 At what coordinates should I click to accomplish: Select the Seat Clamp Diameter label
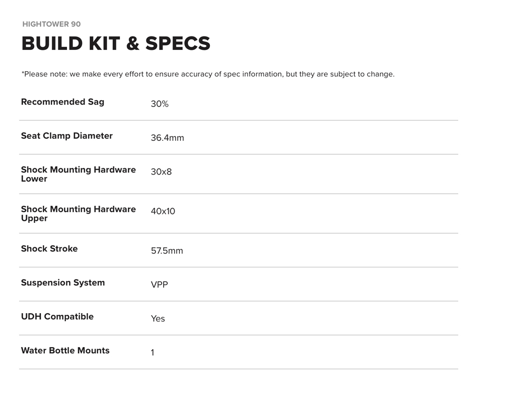66,136
